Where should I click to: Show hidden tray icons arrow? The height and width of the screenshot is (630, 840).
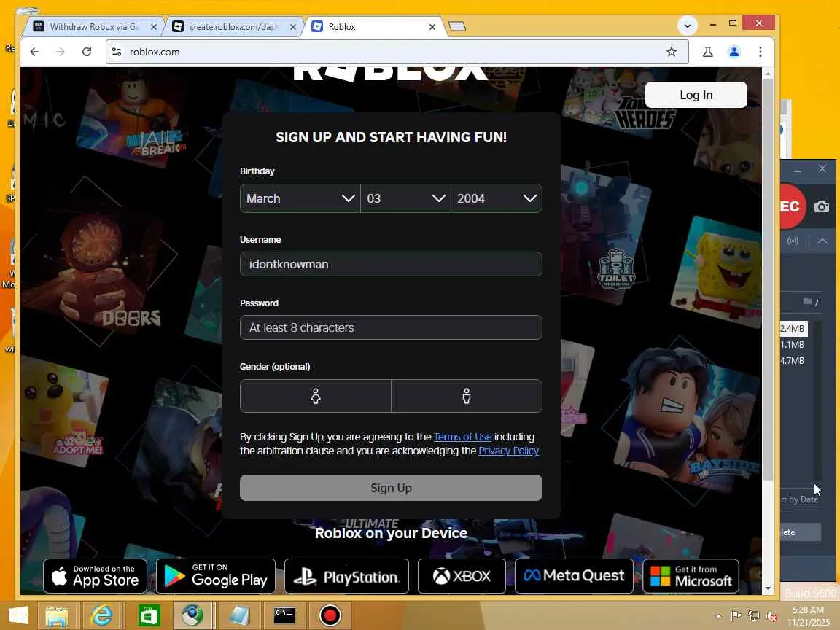click(x=717, y=616)
